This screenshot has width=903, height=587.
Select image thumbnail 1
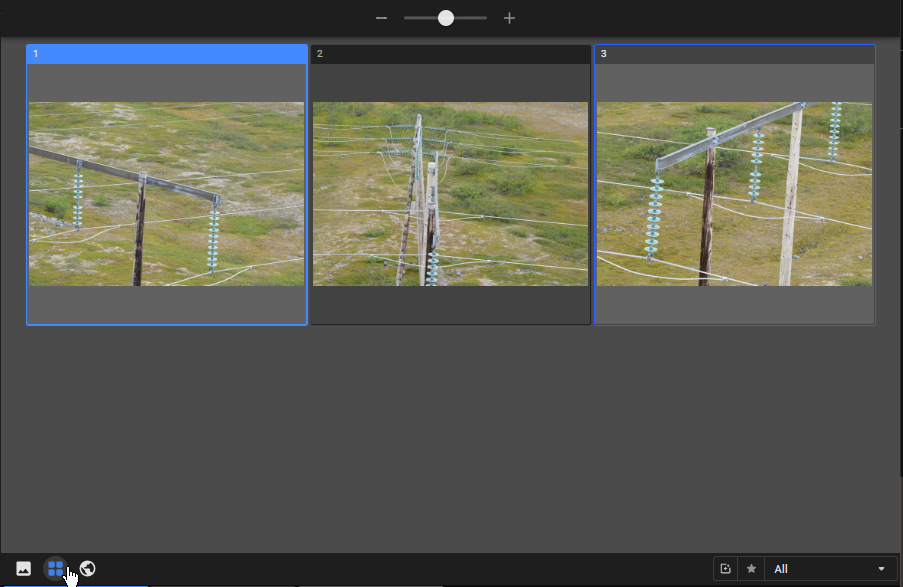pyautogui.click(x=166, y=194)
